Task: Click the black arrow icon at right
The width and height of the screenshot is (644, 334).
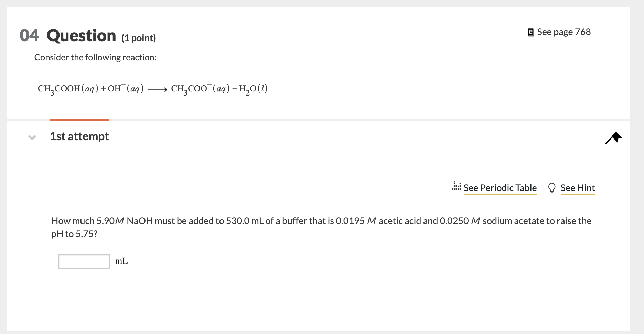Action: 614,138
